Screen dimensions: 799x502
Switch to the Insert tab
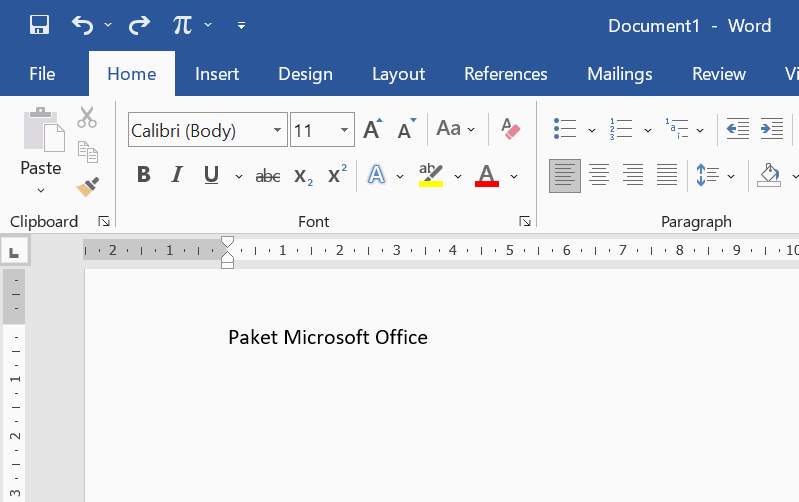coord(217,74)
